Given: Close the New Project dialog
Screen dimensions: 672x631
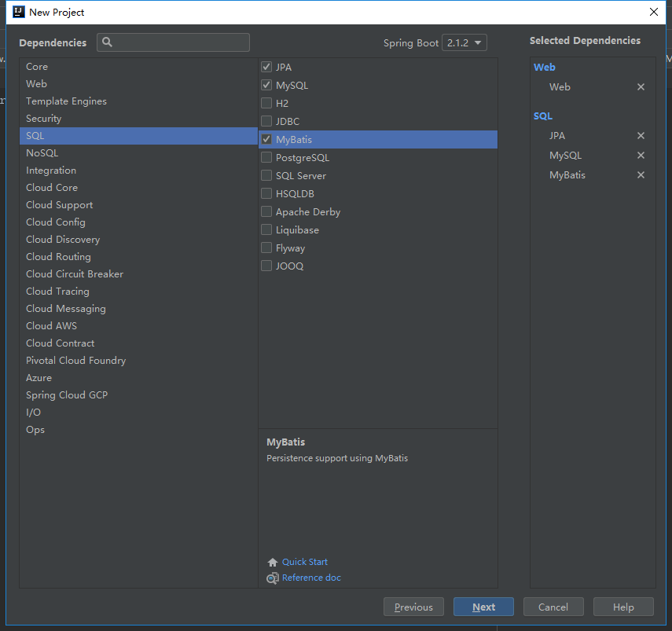Looking at the screenshot, I should click(654, 12).
